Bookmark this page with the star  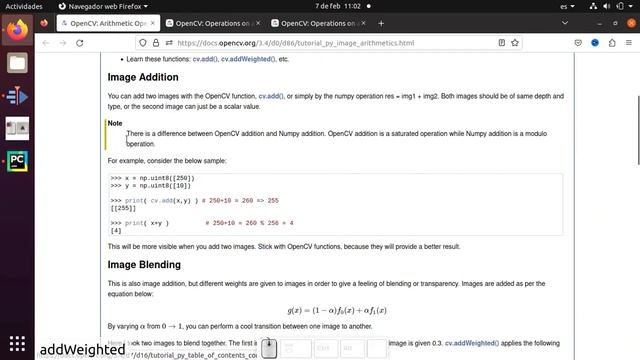(x=515, y=42)
